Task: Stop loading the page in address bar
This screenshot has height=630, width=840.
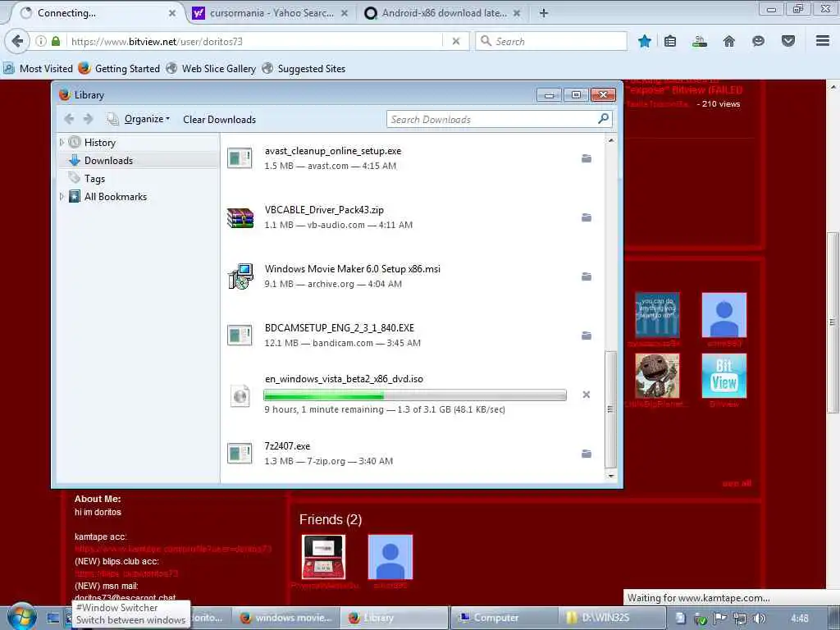Action: point(456,41)
